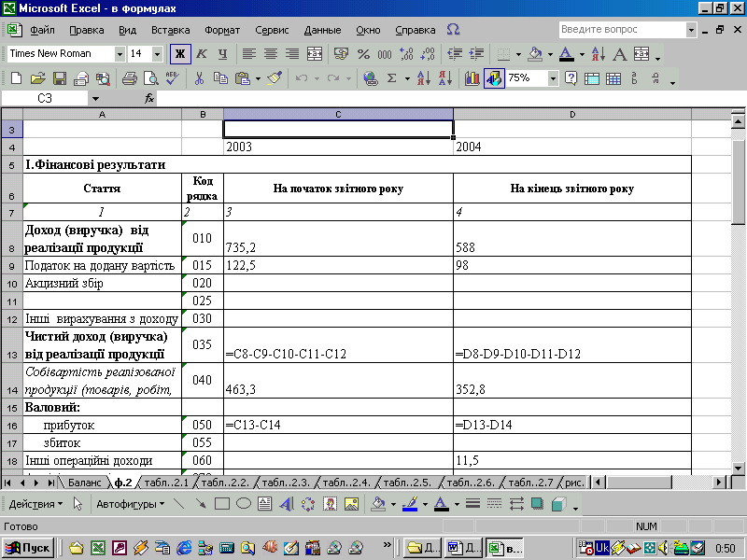Open Font Color dropdown arrow in formatting toolbar
The image size is (747, 560).
point(582,54)
